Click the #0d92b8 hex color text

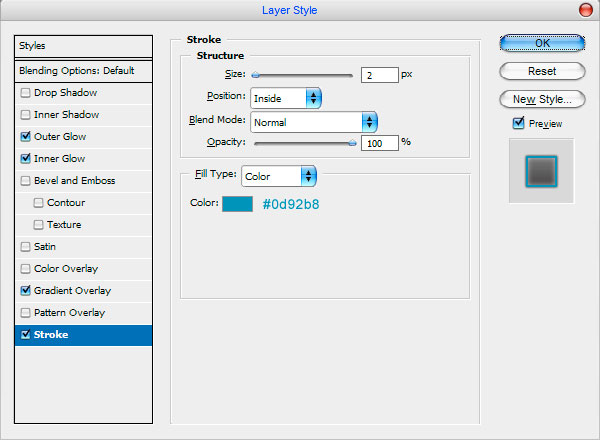(x=291, y=204)
